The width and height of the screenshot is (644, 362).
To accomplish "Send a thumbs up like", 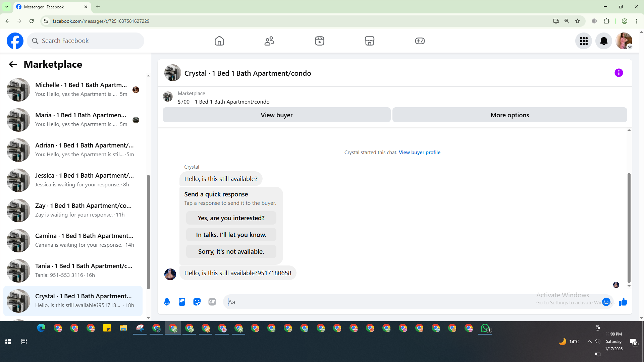I will pyautogui.click(x=623, y=302).
